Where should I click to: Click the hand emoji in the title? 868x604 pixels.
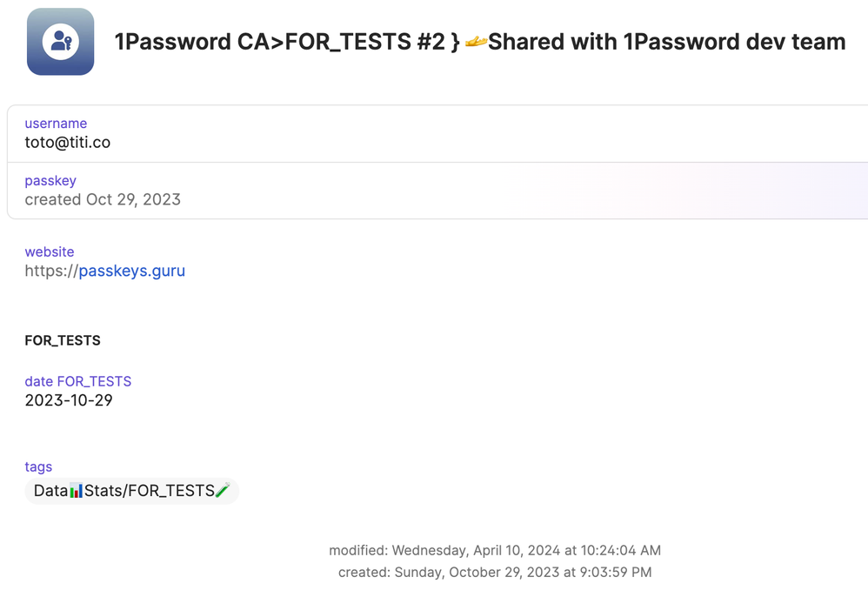pyautogui.click(x=475, y=41)
